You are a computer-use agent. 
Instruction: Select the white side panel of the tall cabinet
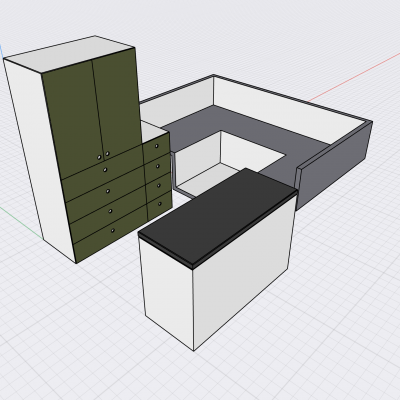tap(37, 157)
